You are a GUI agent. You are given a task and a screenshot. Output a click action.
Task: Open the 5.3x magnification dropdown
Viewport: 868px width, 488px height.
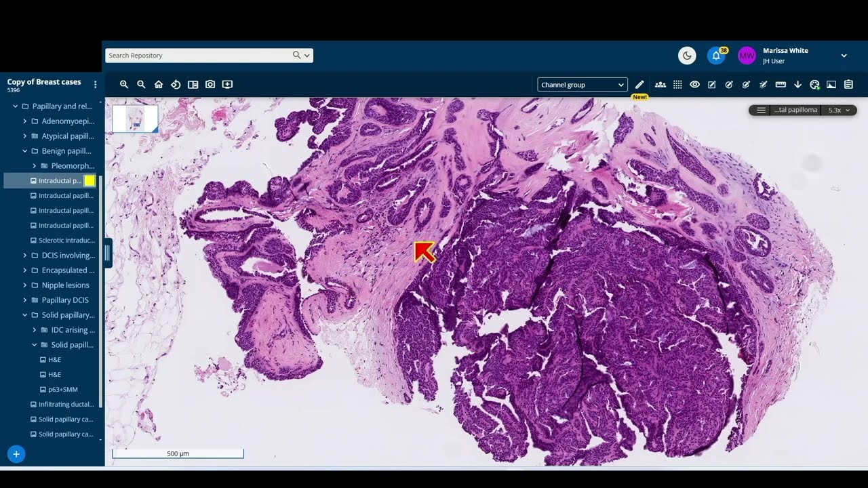(839, 110)
